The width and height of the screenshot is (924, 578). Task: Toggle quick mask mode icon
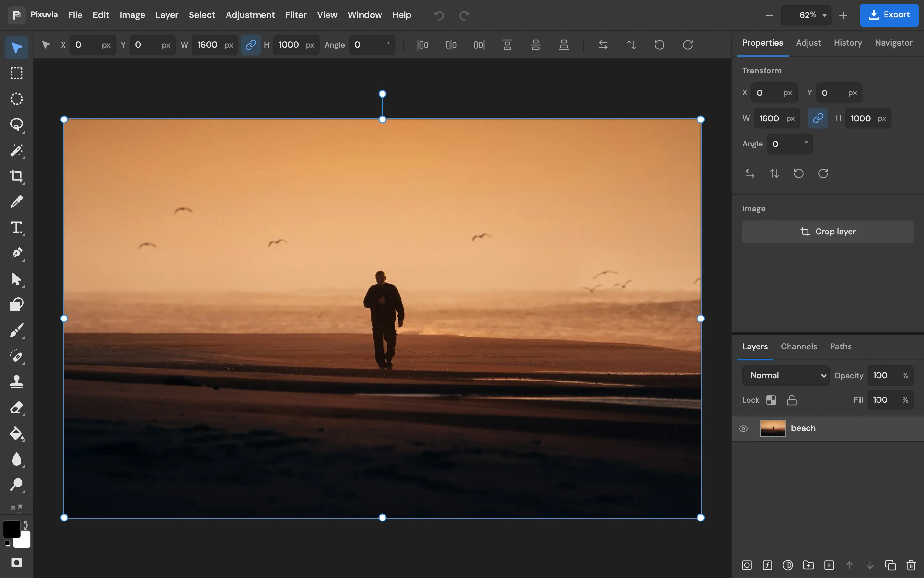point(16,562)
